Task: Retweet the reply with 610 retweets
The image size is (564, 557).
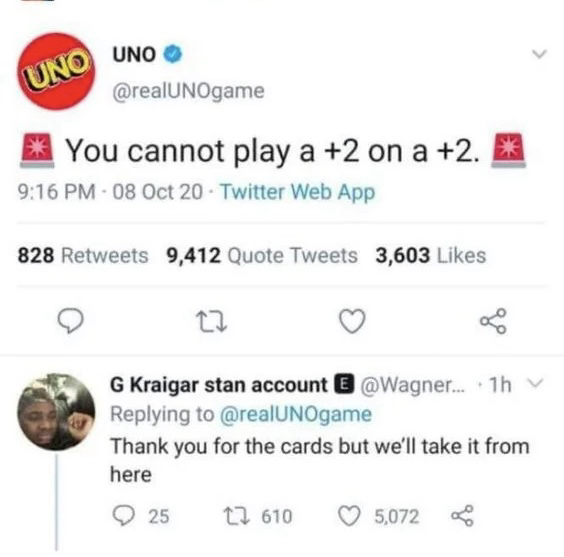Action: [258, 516]
